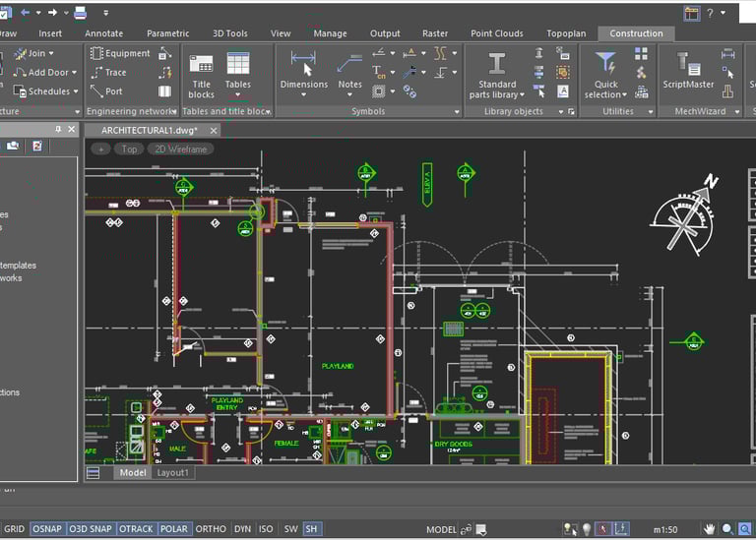Screen dimensions: 756x540
Task: Toggle OSNAP in the status bar
Action: 46,529
